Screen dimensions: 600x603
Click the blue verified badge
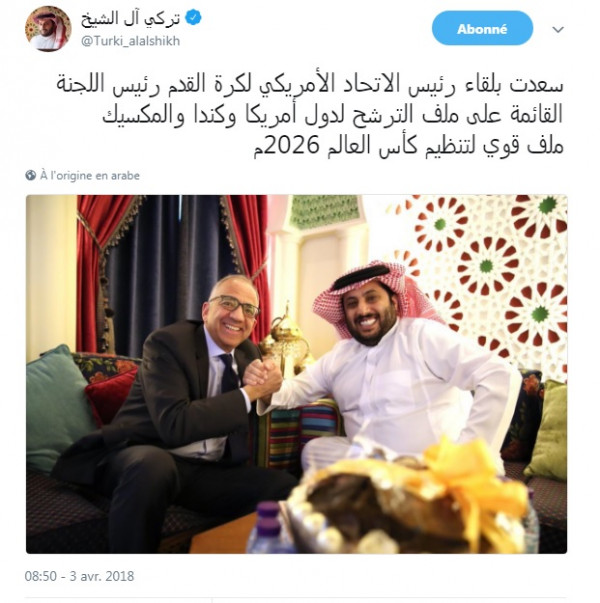pyautogui.click(x=193, y=18)
